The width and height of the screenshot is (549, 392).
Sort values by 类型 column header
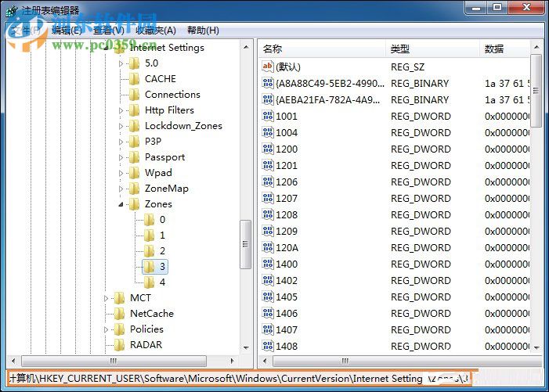[432, 49]
